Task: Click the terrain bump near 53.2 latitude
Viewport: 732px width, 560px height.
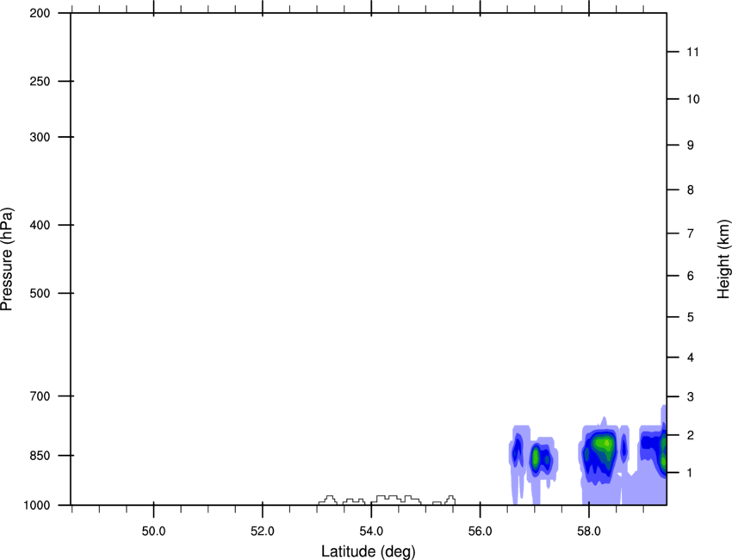Action: [x=328, y=501]
